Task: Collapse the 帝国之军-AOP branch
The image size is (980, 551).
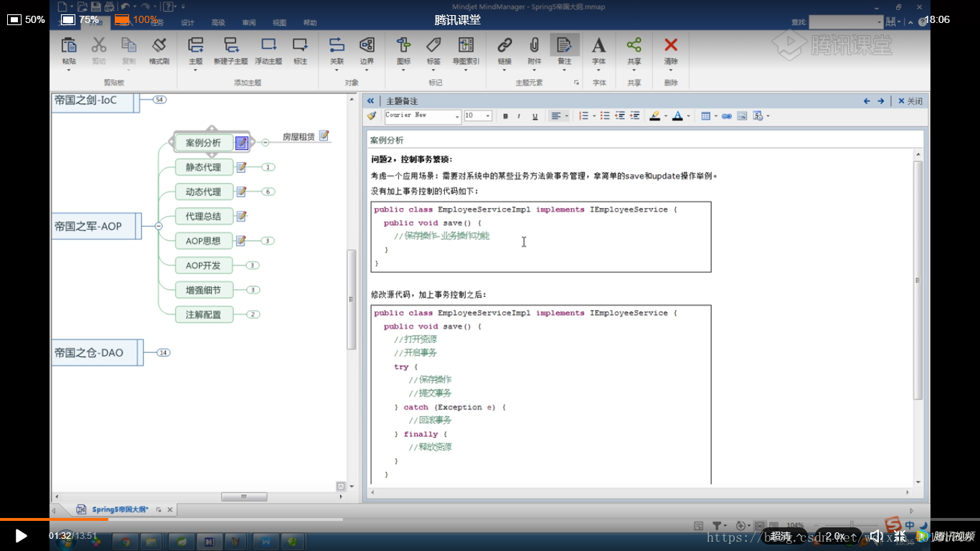Action: click(159, 226)
